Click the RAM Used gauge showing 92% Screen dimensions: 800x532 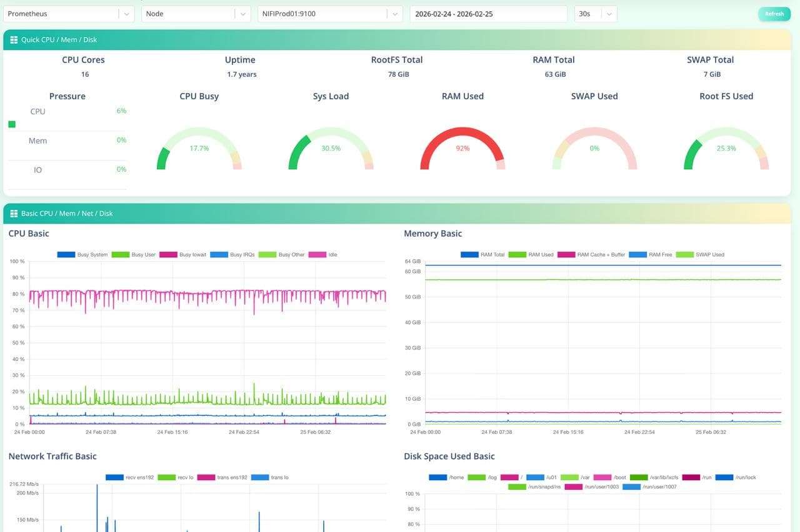coord(462,149)
